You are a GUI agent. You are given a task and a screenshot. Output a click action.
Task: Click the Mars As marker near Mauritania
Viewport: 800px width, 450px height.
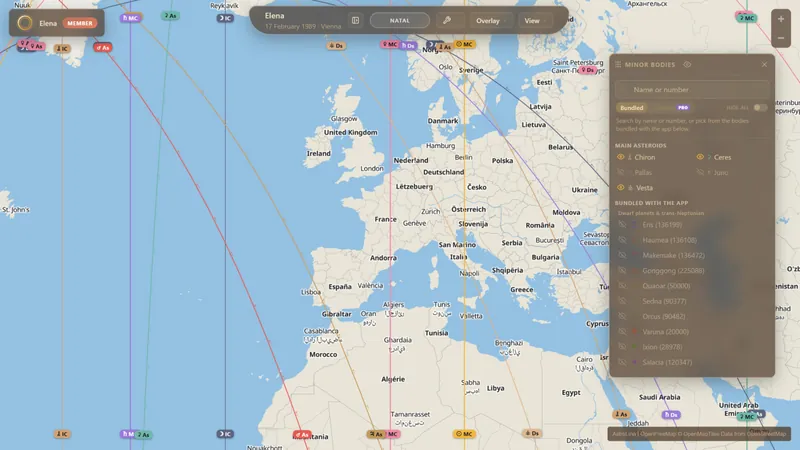302,435
